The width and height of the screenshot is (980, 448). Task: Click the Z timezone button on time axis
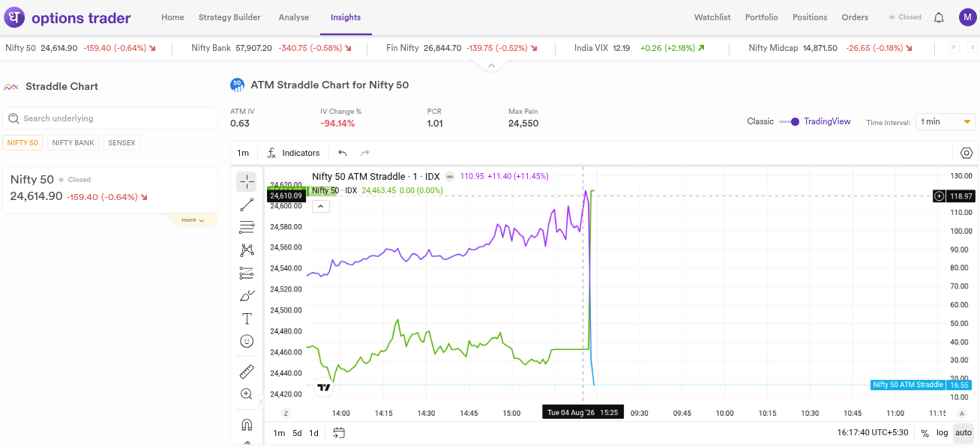pos(286,413)
